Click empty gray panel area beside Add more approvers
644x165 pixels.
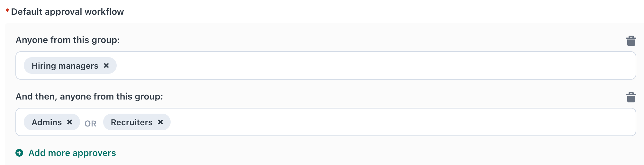click(x=321, y=153)
